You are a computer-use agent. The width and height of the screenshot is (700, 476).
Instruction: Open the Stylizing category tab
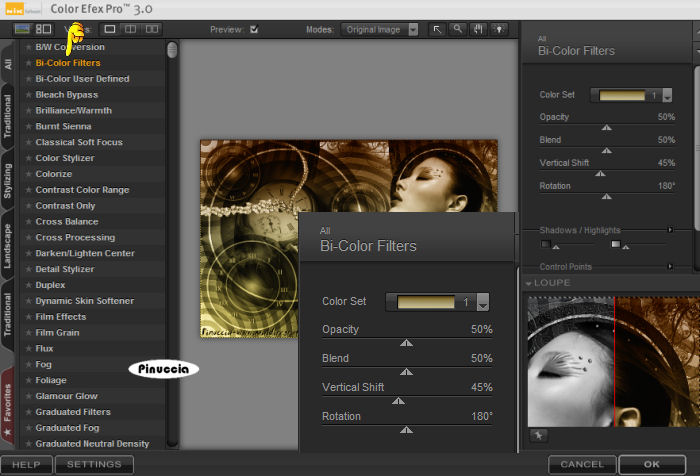pos(8,181)
